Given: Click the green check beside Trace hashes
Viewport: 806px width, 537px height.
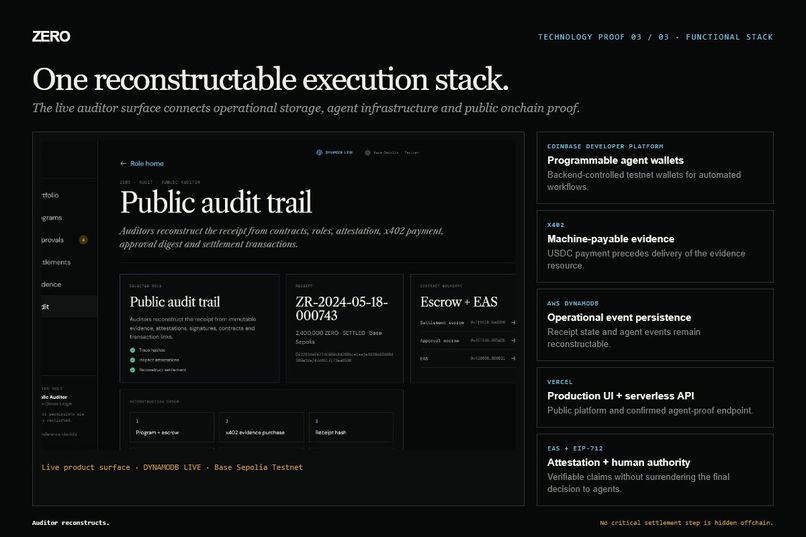Looking at the screenshot, I should tap(133, 350).
